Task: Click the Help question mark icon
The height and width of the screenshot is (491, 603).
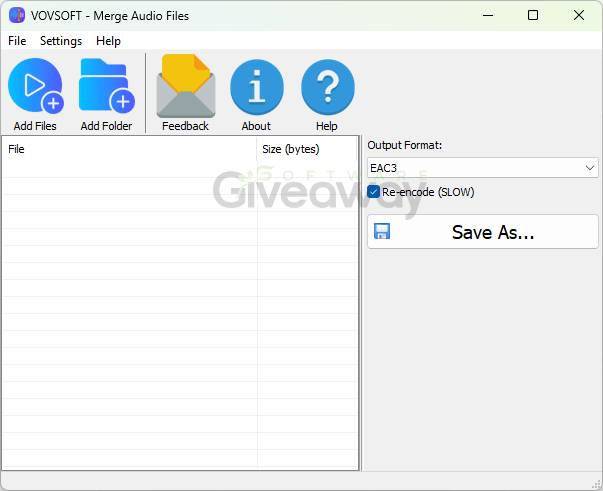Action: pyautogui.click(x=328, y=87)
